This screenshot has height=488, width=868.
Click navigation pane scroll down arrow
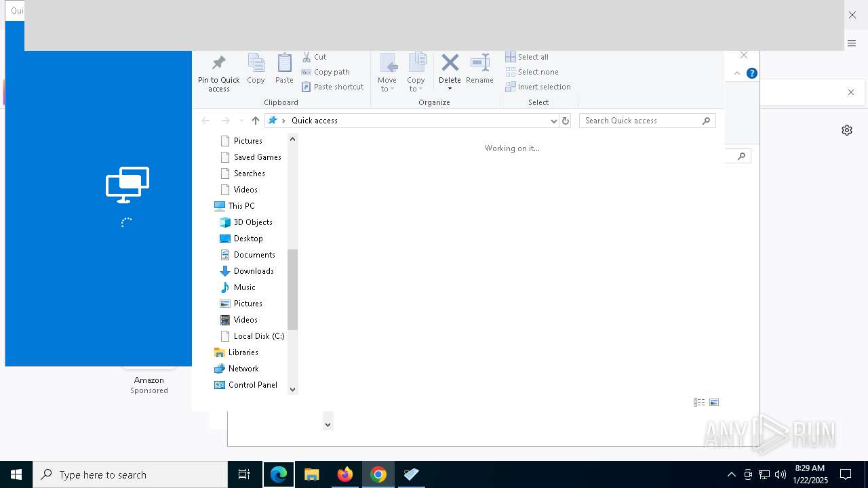[293, 390]
